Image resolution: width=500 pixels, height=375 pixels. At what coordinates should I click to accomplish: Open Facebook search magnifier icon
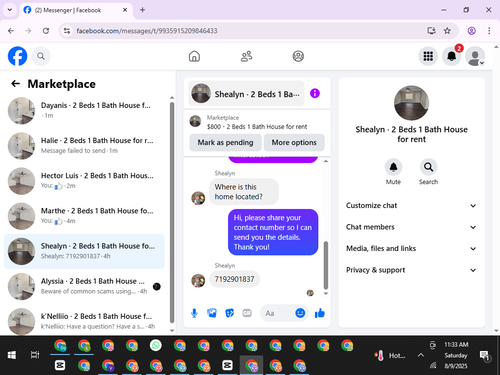pyautogui.click(x=41, y=56)
